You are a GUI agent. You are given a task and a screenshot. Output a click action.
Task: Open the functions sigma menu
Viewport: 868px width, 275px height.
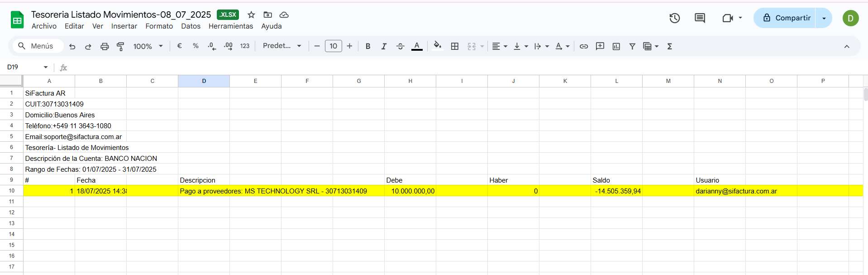click(x=670, y=46)
